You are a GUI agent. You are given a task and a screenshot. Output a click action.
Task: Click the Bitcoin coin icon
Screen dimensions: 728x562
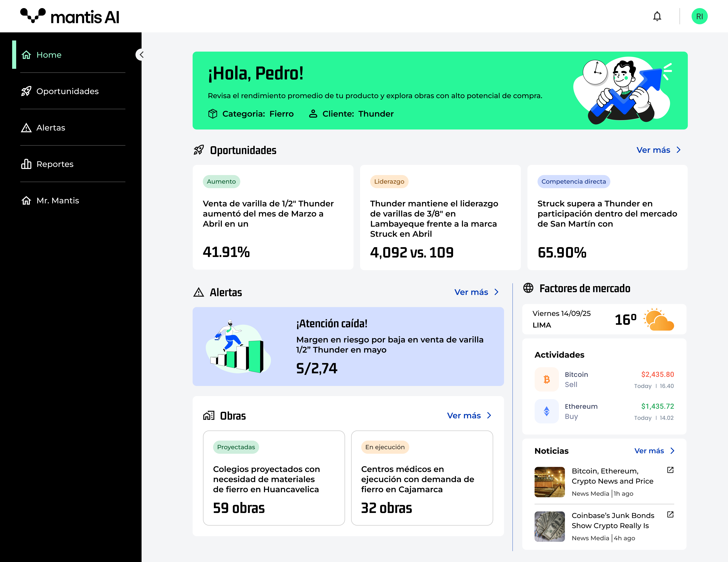pyautogui.click(x=546, y=379)
